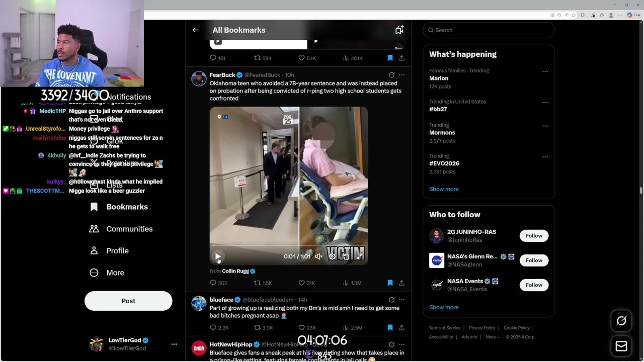Screen dimensions: 644x362
Task: Expand FearBuck video to fullscreen
Action: click(359, 256)
